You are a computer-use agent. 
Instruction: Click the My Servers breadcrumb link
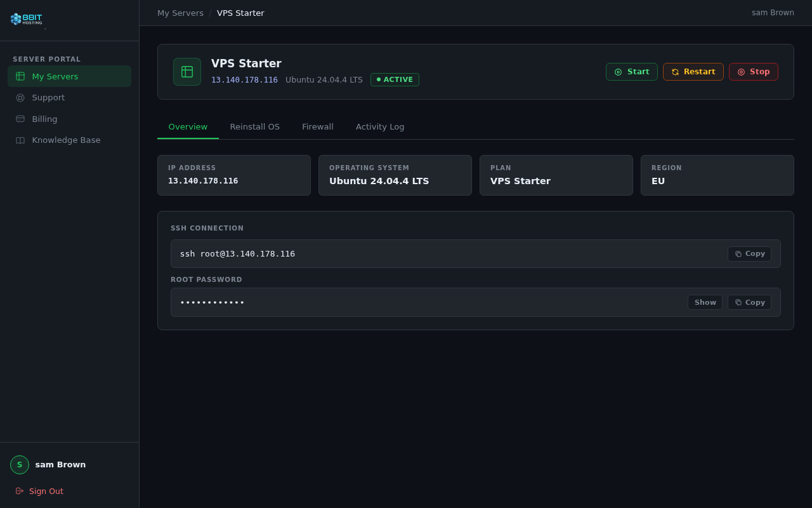pos(180,13)
